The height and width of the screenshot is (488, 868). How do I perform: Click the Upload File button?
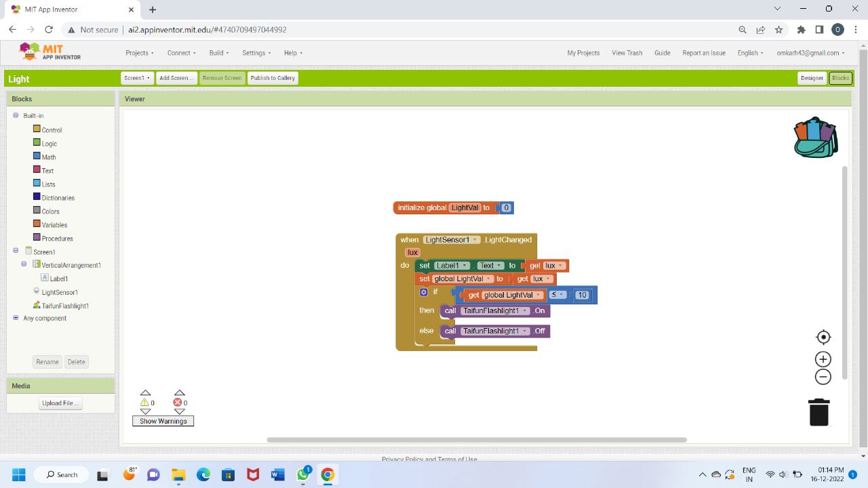tap(60, 403)
